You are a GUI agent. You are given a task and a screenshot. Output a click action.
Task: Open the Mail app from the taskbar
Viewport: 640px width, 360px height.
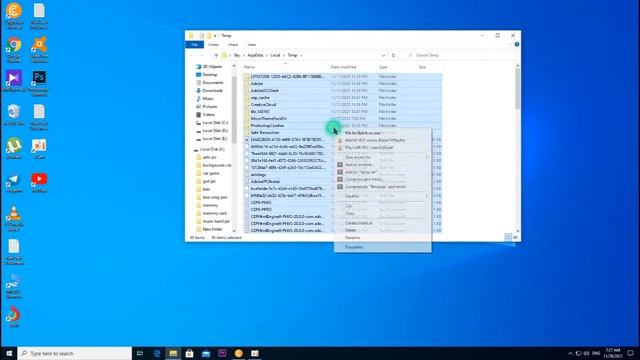[206, 353]
